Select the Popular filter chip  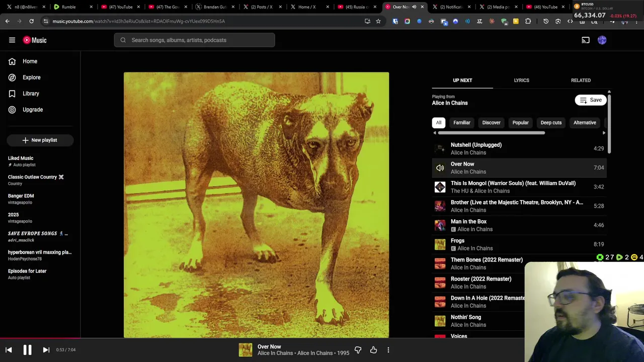(x=521, y=123)
